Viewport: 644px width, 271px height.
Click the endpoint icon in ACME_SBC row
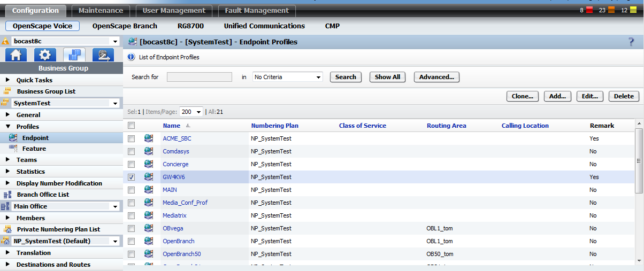148,138
